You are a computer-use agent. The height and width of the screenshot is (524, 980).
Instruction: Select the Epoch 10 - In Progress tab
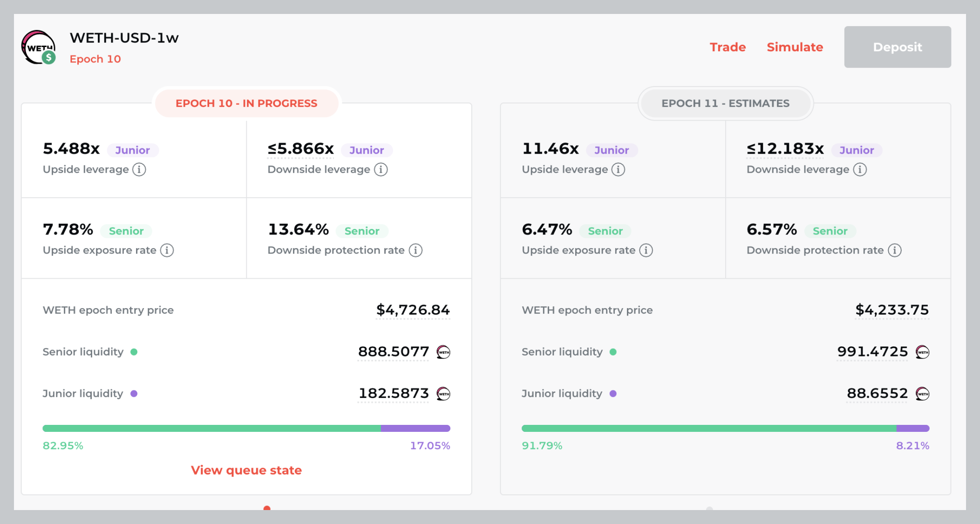(246, 103)
